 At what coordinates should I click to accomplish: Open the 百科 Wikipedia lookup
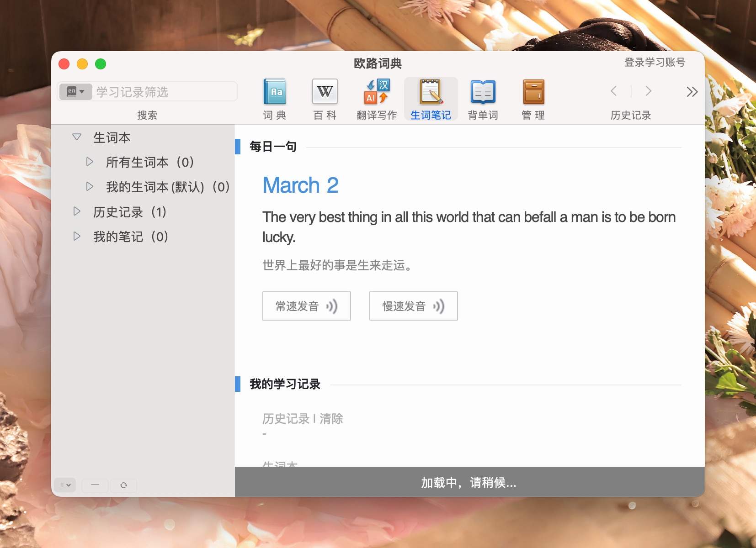(325, 97)
